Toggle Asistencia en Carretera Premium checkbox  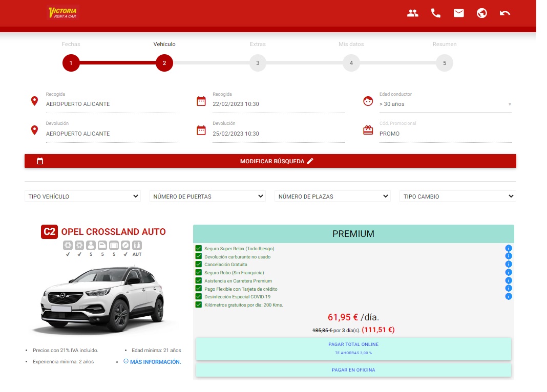pos(199,280)
